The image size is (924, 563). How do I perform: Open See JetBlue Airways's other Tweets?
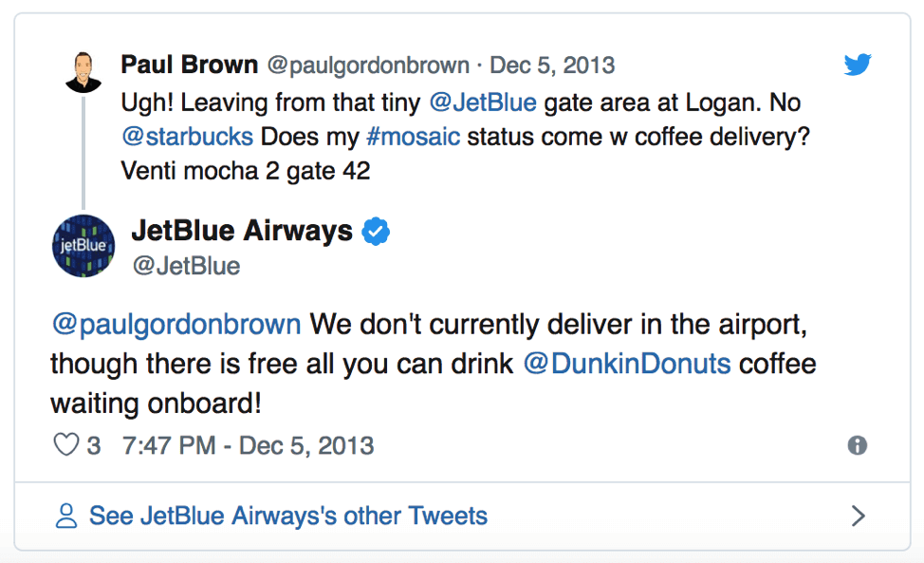coord(288,516)
